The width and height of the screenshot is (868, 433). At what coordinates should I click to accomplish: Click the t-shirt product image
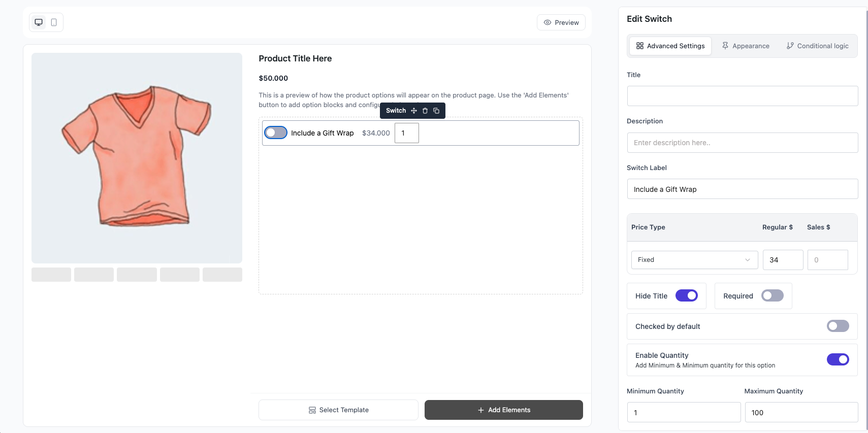137,158
